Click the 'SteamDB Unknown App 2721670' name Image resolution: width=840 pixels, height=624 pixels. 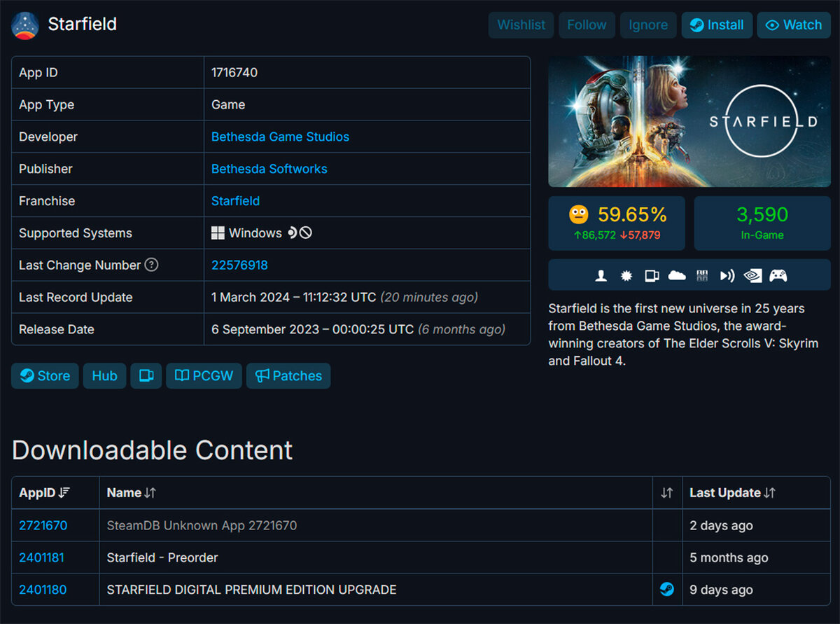202,525
